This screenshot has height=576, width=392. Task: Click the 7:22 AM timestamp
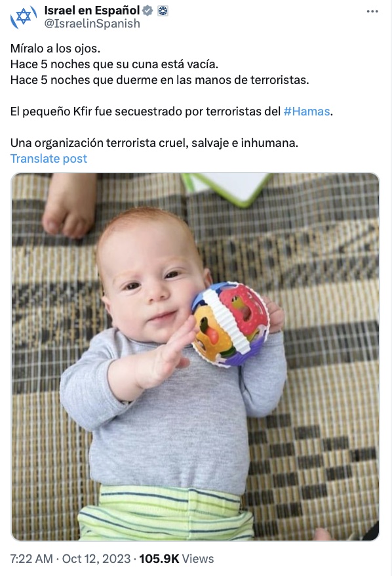point(31,559)
